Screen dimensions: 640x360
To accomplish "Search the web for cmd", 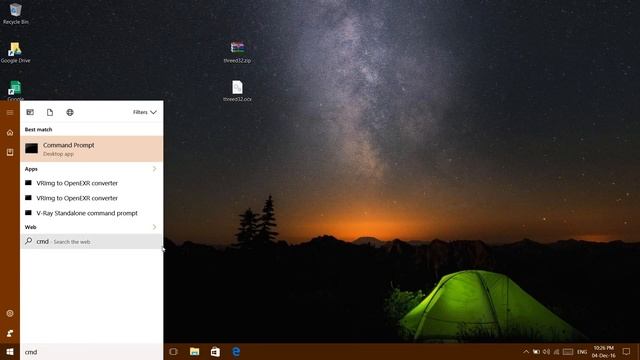I will click(91, 242).
